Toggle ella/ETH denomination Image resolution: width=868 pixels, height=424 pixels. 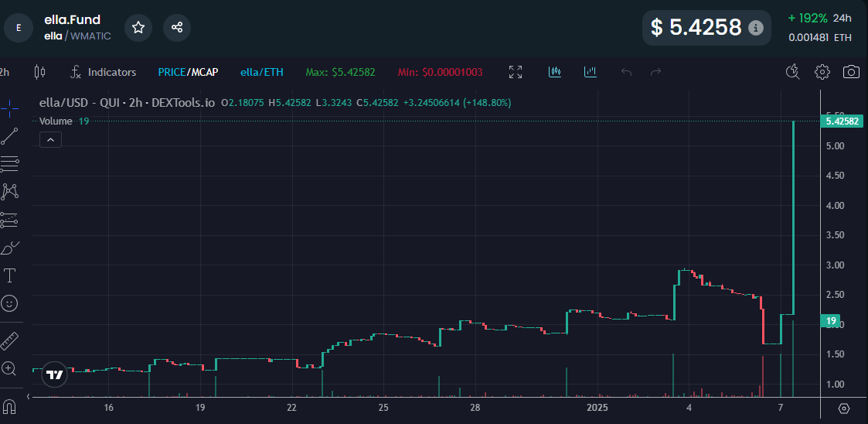(262, 72)
